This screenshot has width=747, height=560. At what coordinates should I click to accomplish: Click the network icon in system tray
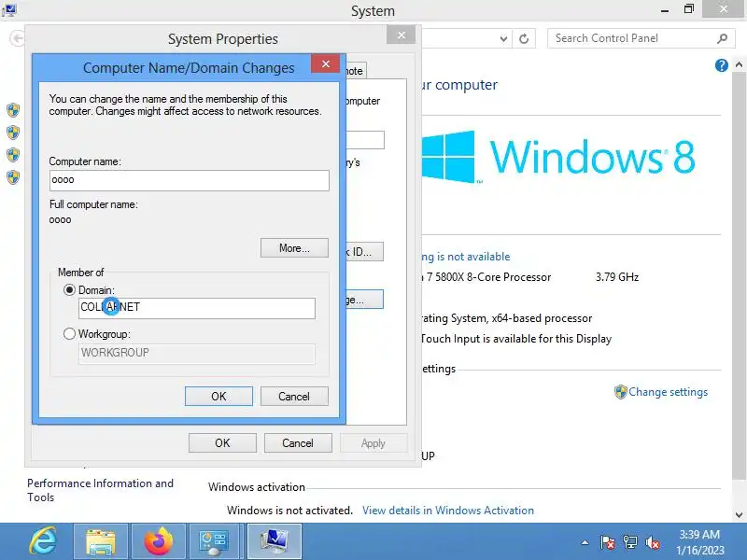click(629, 542)
